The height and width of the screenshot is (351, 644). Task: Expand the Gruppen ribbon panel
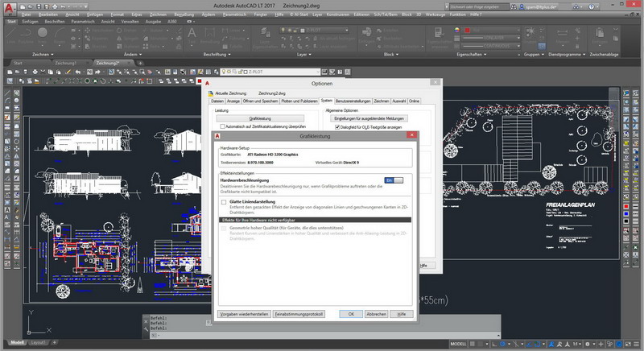534,54
